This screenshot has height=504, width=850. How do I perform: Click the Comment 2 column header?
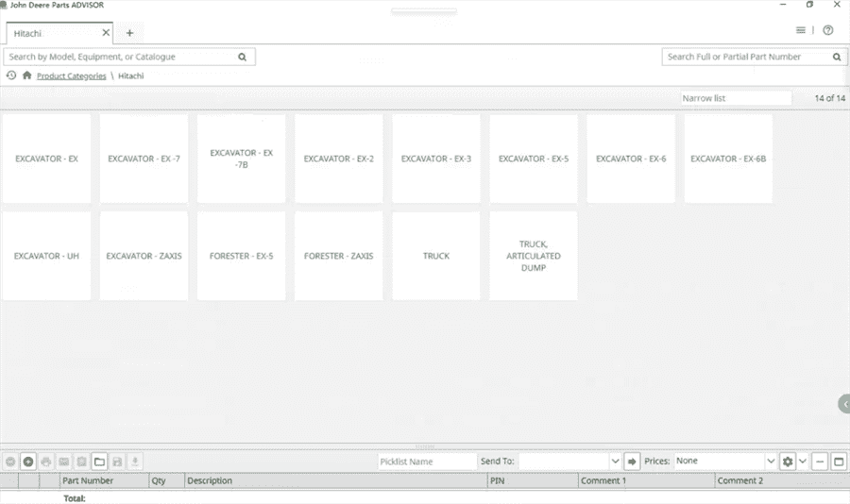tap(782, 480)
